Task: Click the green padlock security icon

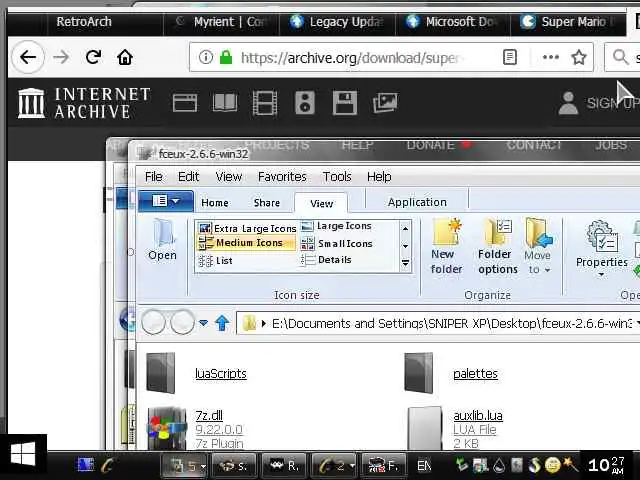Action: 226,57
